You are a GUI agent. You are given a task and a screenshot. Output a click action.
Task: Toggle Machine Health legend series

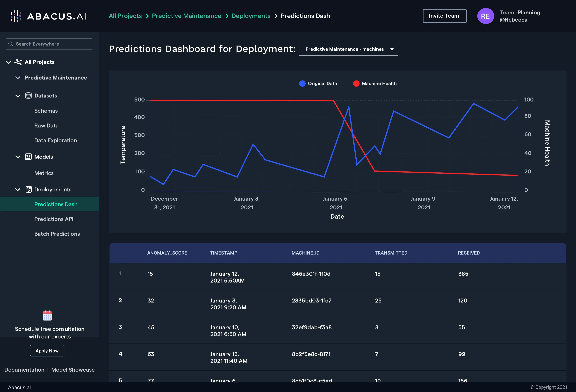click(x=379, y=84)
